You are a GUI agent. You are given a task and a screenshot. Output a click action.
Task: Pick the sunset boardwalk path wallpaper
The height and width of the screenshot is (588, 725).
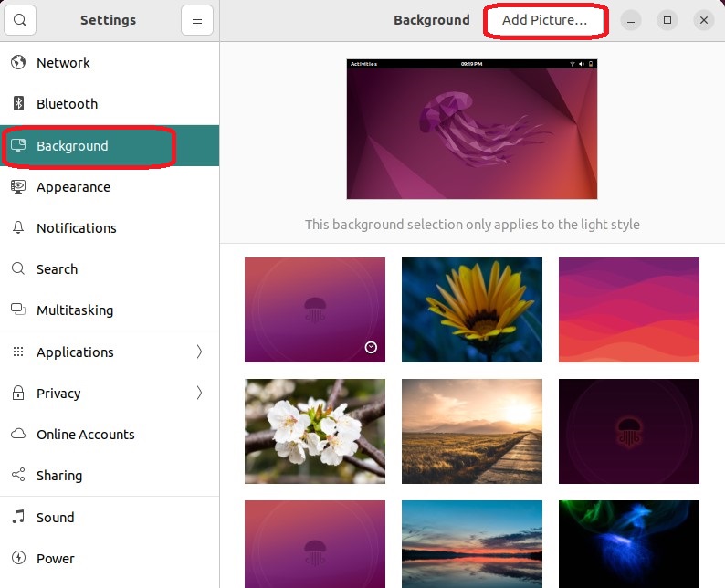tap(472, 431)
